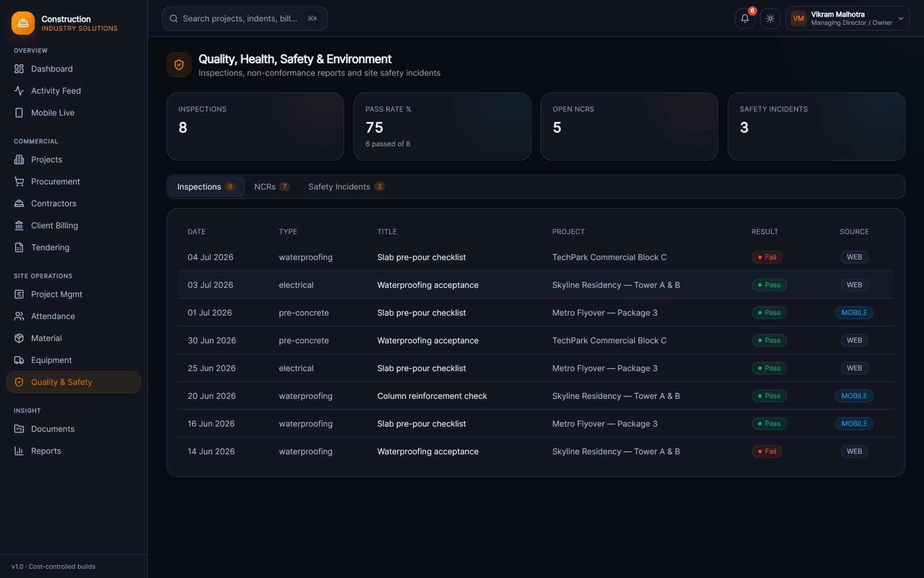Toggle light/dark theme sun button

(x=770, y=18)
